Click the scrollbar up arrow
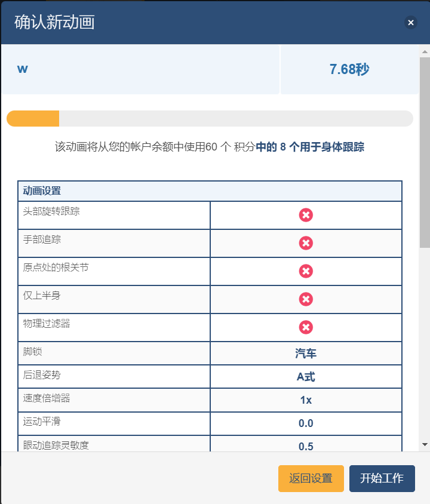 click(425, 51)
